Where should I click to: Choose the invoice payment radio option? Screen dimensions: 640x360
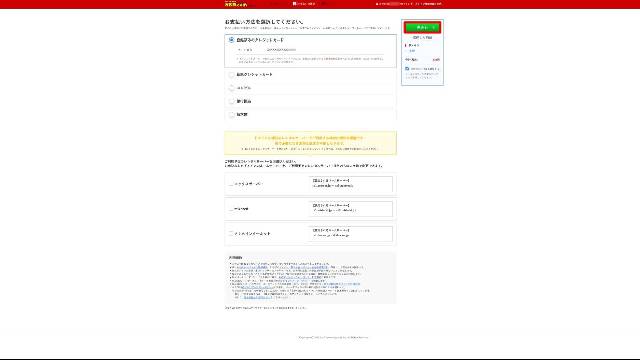[x=231, y=115]
